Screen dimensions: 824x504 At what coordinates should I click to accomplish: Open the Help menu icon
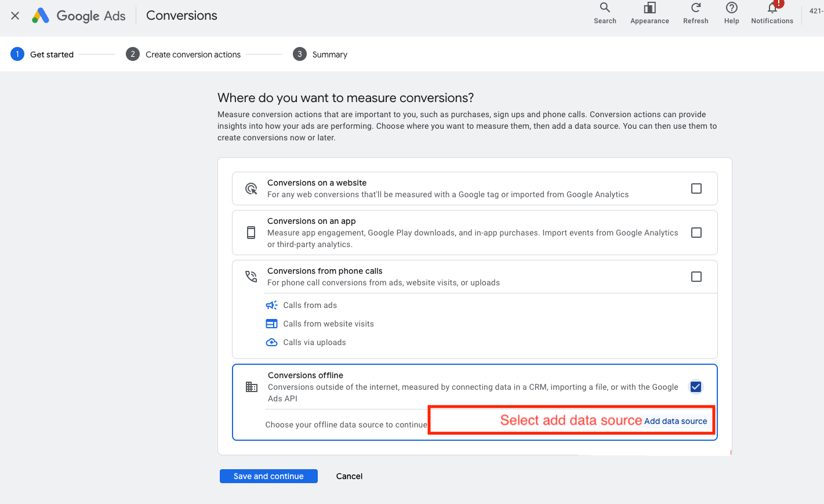[x=731, y=8]
